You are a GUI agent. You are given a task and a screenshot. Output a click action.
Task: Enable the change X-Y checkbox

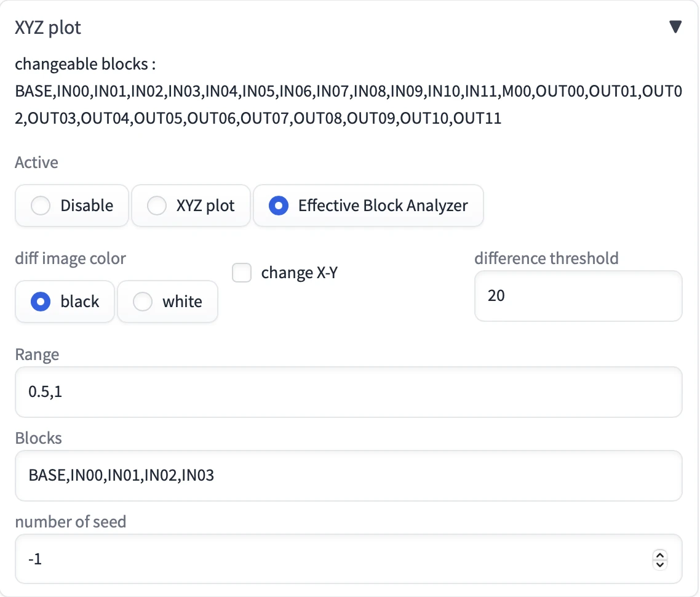pos(242,273)
